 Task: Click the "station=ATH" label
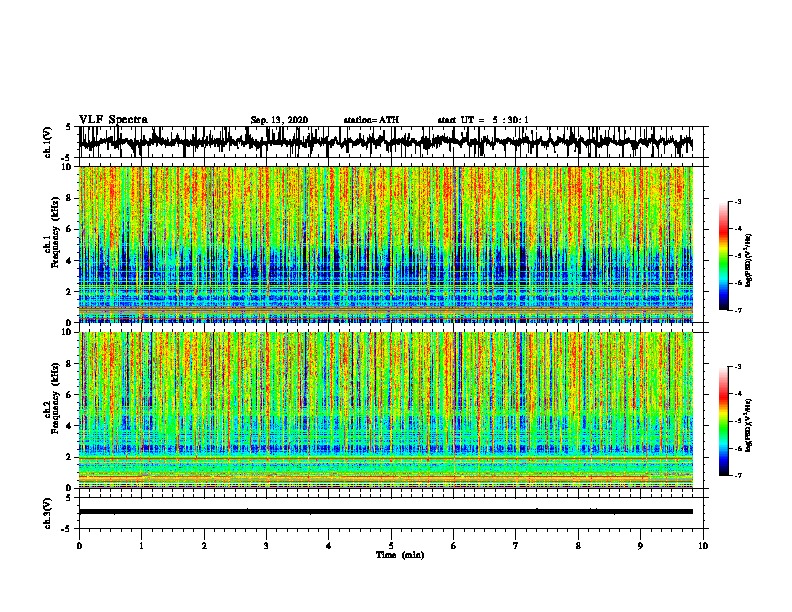coord(371,120)
